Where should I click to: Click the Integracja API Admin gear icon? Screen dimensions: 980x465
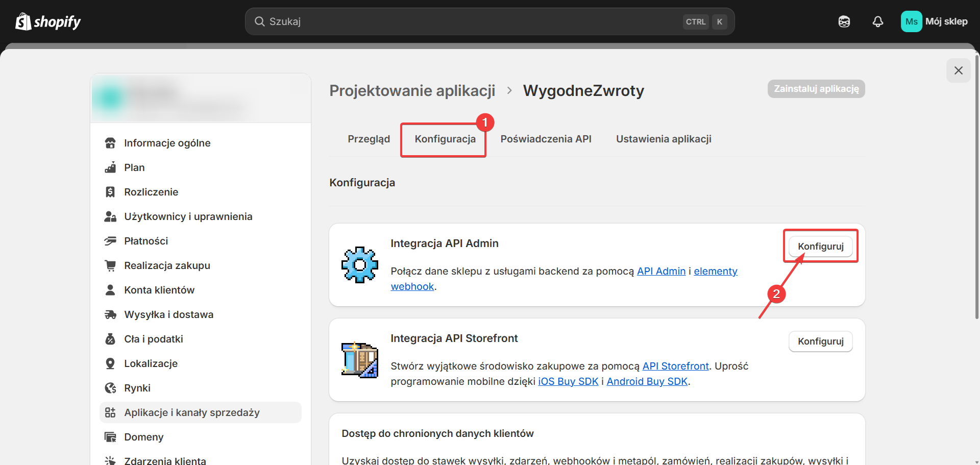point(359,265)
